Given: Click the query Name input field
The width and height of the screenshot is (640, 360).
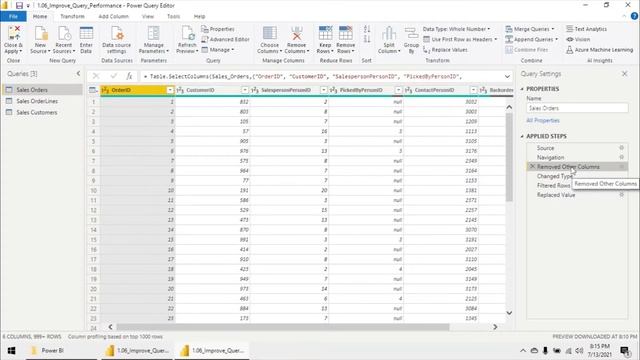Looking at the screenshot, I should pyautogui.click(x=577, y=108).
